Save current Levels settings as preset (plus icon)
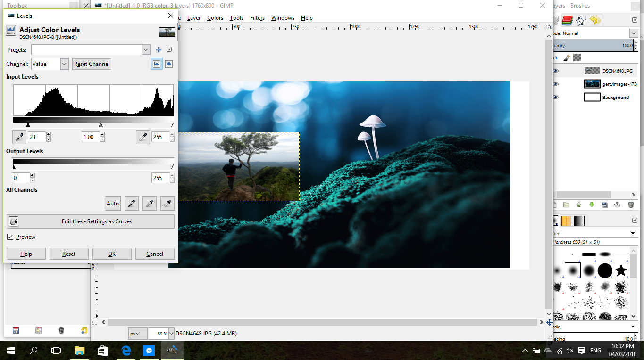644x360 pixels. (159, 49)
